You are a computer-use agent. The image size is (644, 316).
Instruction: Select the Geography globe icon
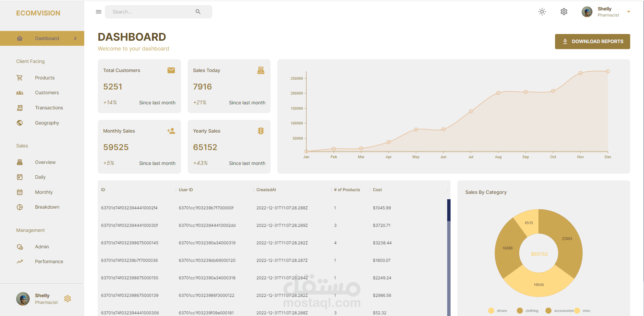tap(20, 123)
